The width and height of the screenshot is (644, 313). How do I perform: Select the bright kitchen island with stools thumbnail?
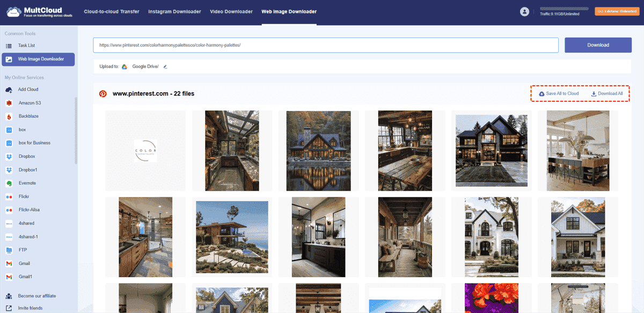[578, 151]
